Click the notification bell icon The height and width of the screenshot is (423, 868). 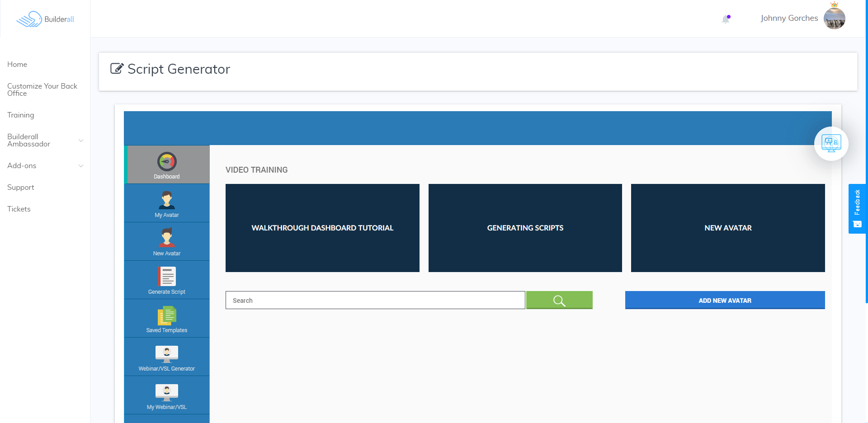tap(726, 19)
